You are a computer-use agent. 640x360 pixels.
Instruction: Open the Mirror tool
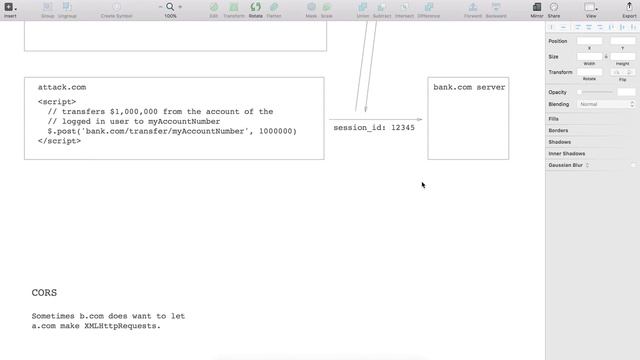coord(537,7)
